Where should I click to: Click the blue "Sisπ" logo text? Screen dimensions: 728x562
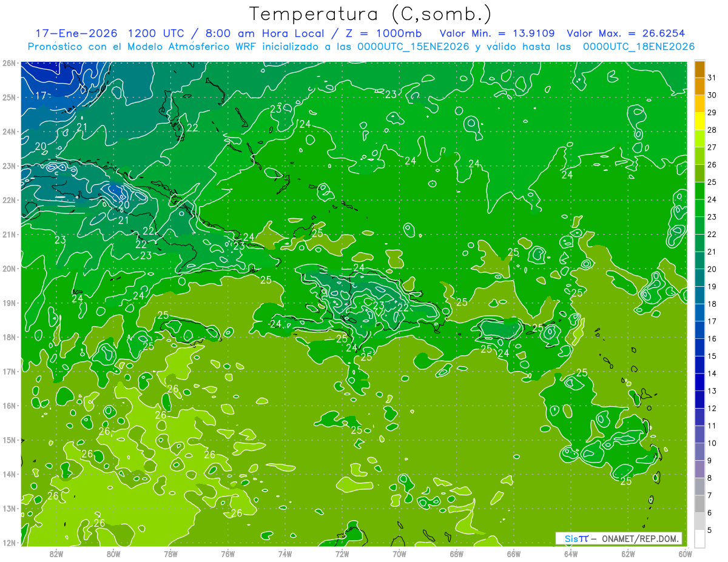[576, 538]
